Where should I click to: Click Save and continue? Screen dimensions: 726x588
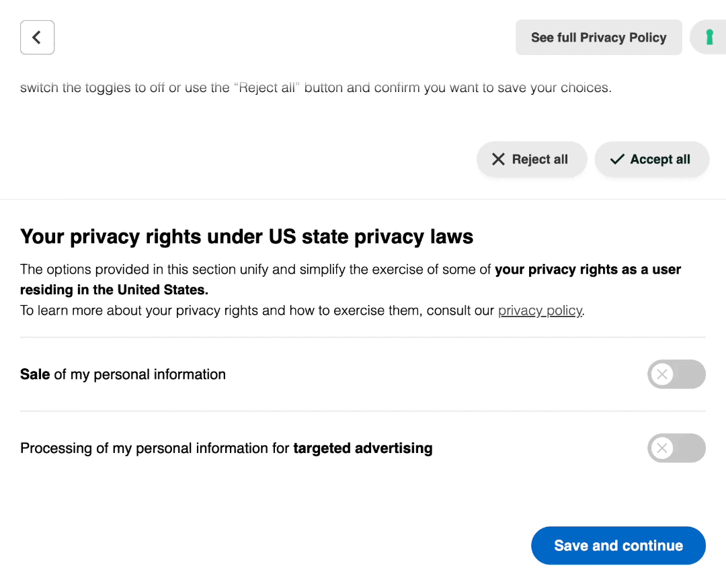[618, 546]
